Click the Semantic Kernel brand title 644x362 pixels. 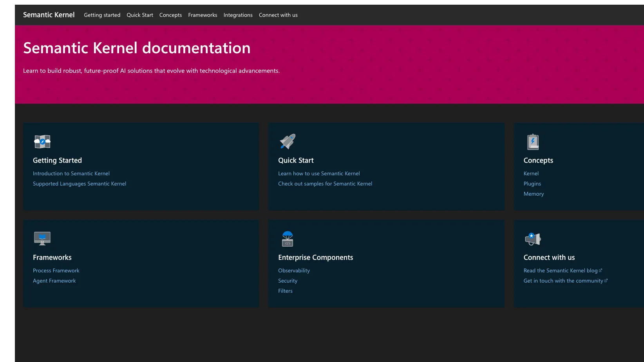pyautogui.click(x=49, y=15)
